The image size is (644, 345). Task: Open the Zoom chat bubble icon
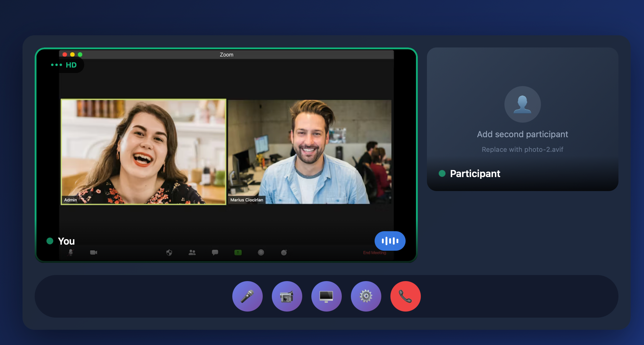click(215, 252)
